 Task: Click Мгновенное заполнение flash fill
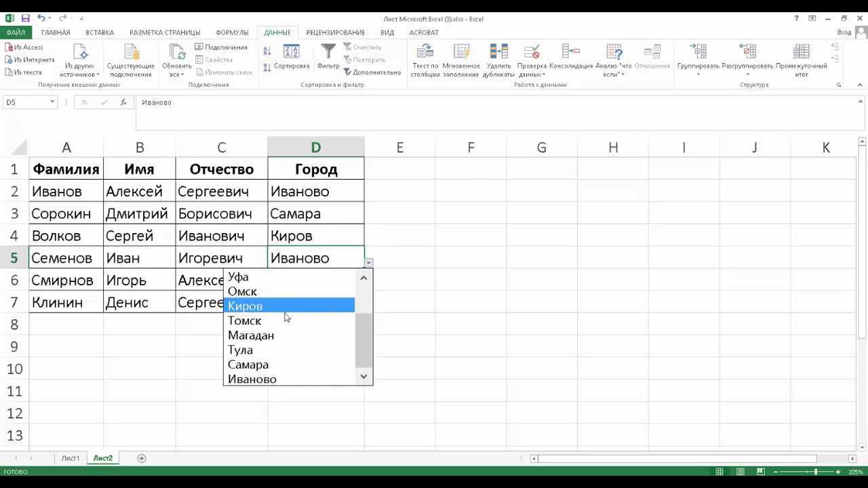(461, 61)
